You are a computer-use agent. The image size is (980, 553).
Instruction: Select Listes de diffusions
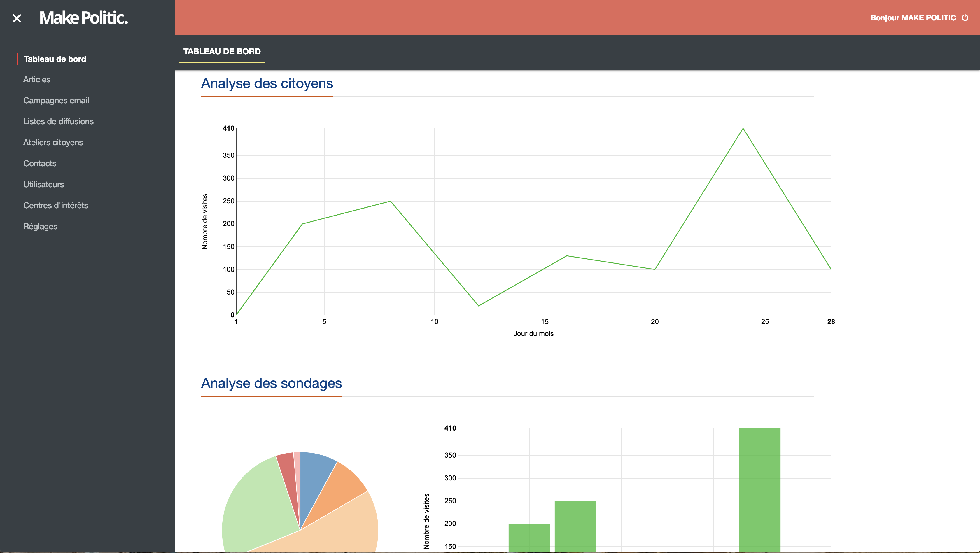58,121
